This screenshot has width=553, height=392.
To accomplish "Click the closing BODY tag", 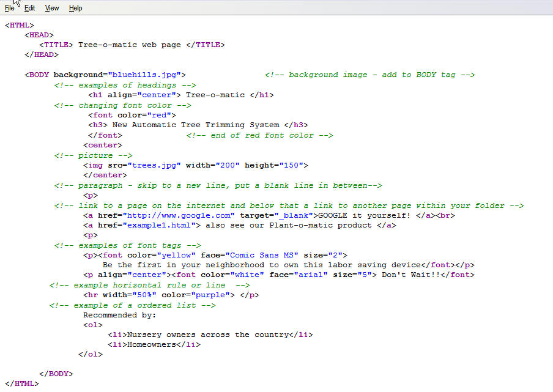I will tap(56, 373).
